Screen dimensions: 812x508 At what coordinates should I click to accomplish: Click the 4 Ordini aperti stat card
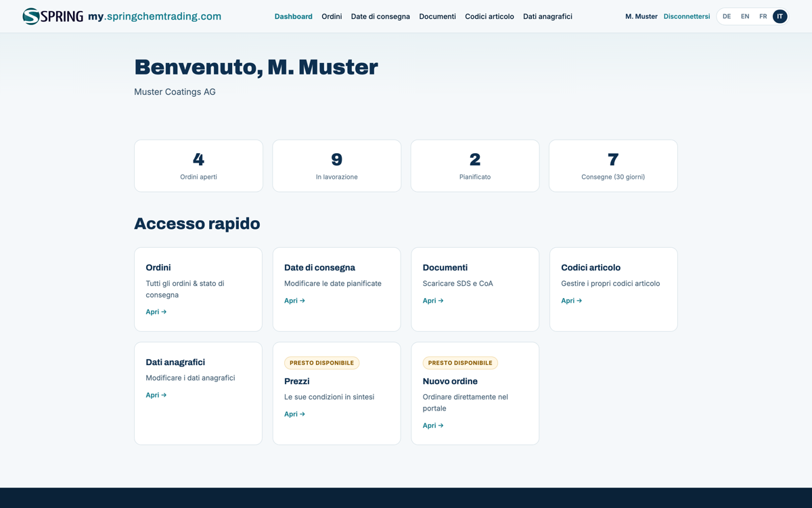pyautogui.click(x=198, y=166)
